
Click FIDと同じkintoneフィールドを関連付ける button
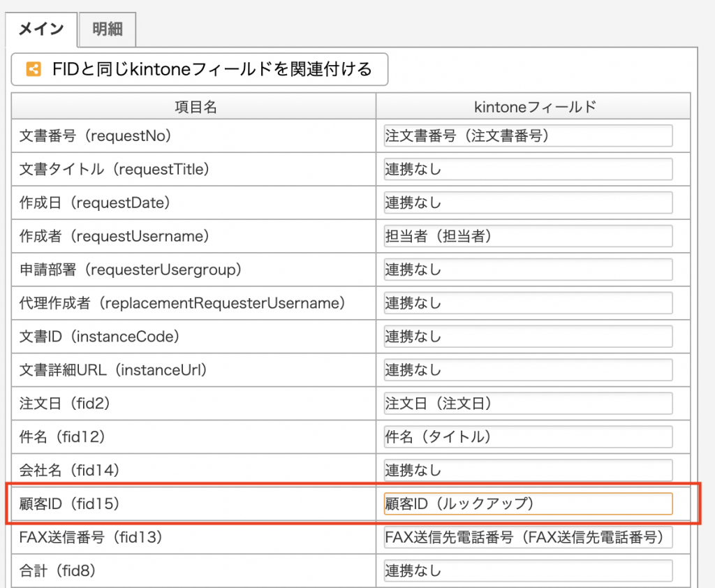tap(200, 69)
